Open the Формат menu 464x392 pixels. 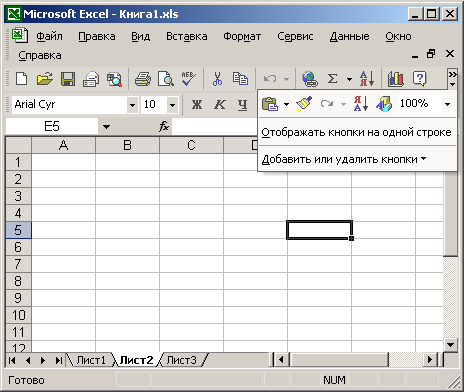click(242, 36)
